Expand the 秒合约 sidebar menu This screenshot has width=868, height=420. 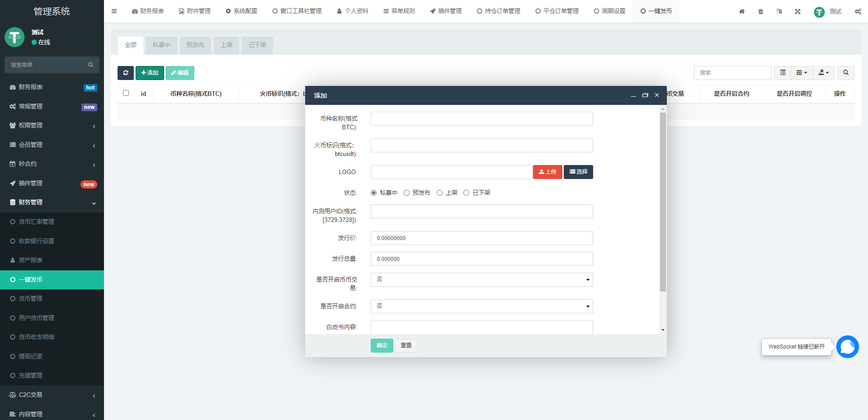(52, 164)
